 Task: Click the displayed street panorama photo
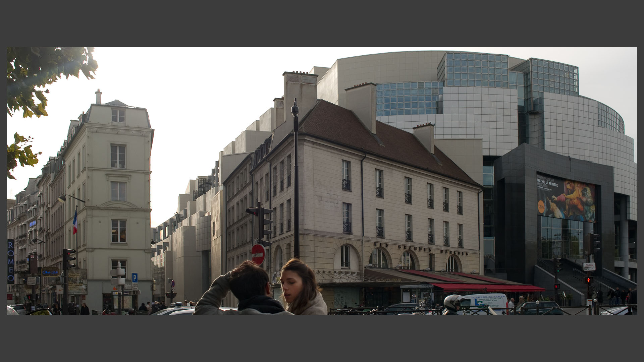[x=322, y=181]
